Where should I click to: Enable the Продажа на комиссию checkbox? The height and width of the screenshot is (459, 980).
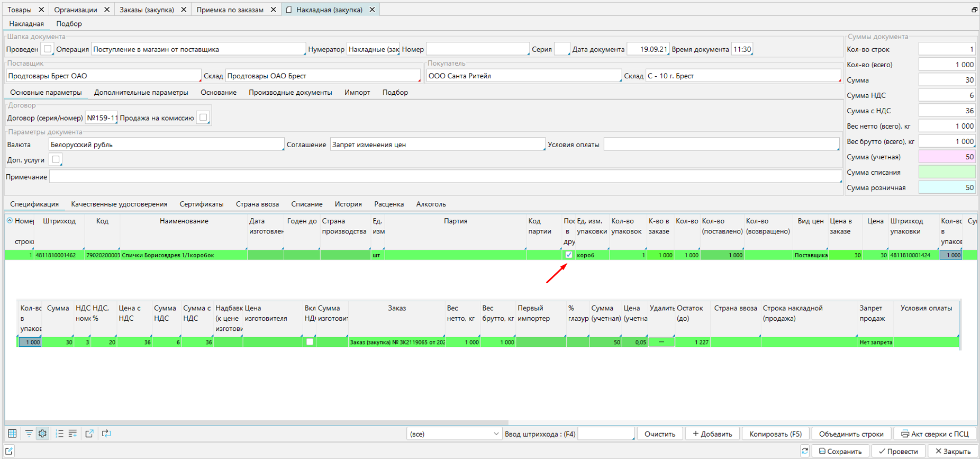203,118
